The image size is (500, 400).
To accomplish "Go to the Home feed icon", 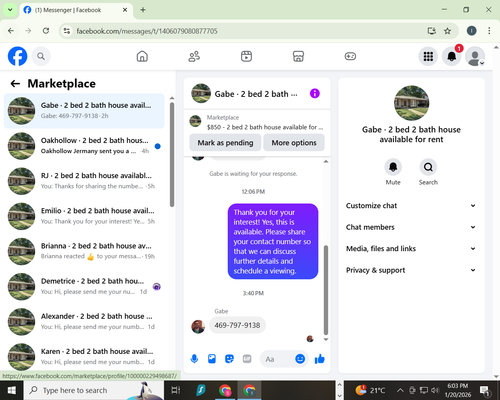I will coord(142,56).
